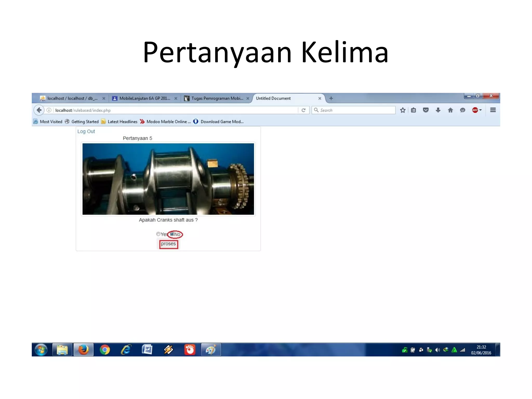Click the Pertanyaan 5 heading text
The width and height of the screenshot is (532, 399).
pos(137,138)
